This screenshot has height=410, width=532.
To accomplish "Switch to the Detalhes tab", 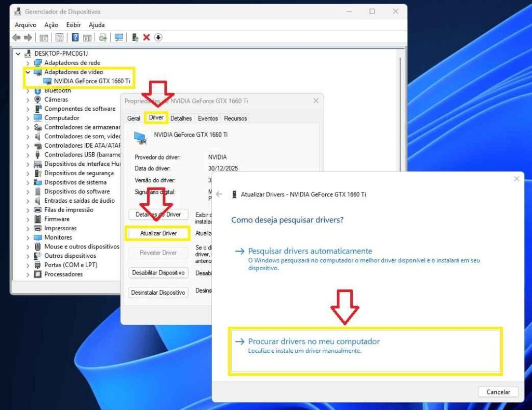I will point(181,118).
